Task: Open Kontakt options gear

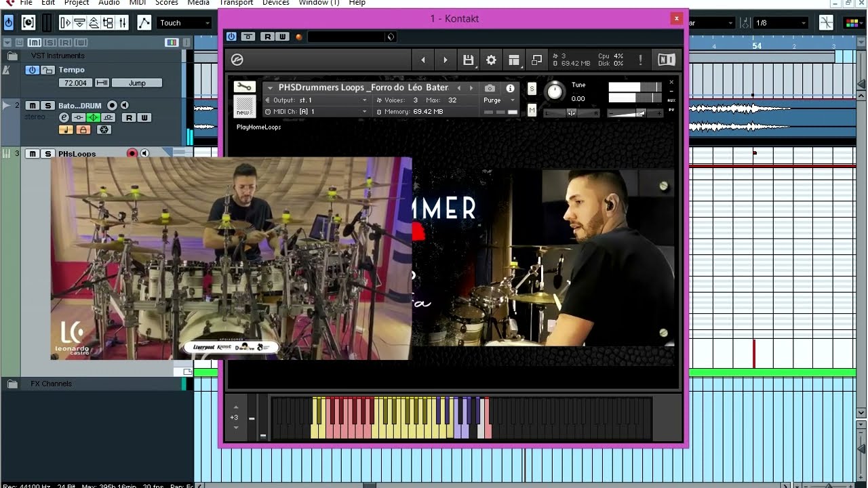Action: tap(491, 60)
